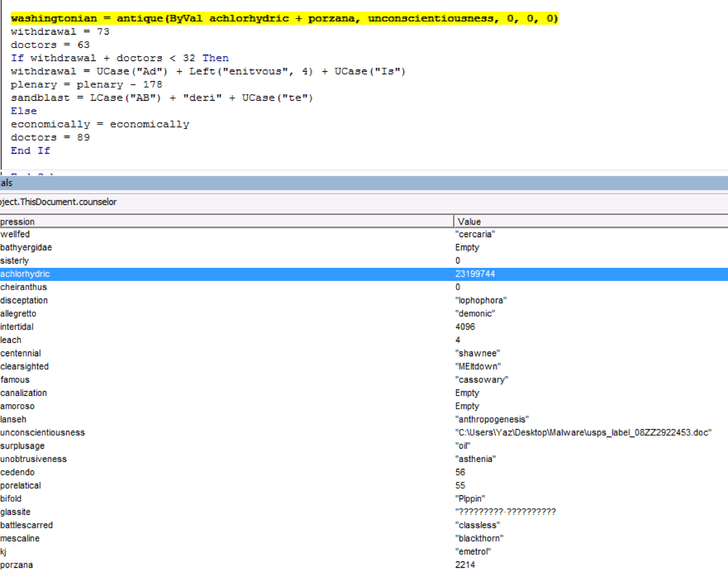Click the value "shawnee"
The image size is (728, 572).
tap(478, 353)
